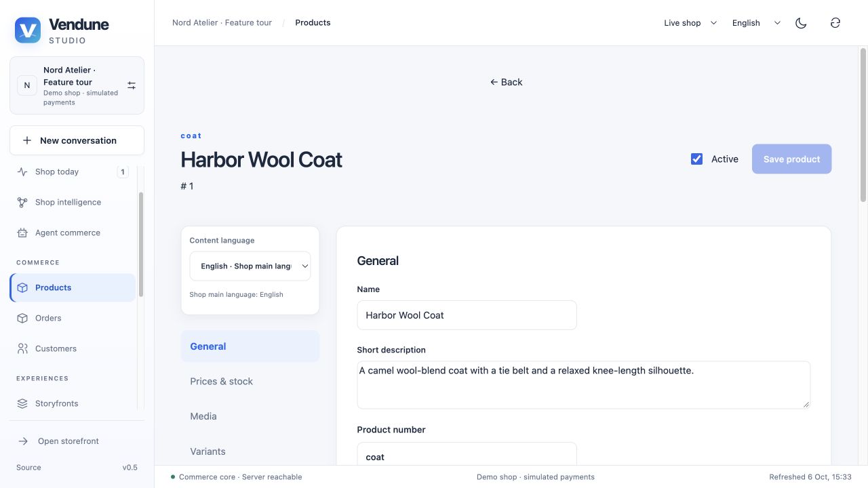
Task: Click the plus icon for new conversation
Action: pos(27,141)
